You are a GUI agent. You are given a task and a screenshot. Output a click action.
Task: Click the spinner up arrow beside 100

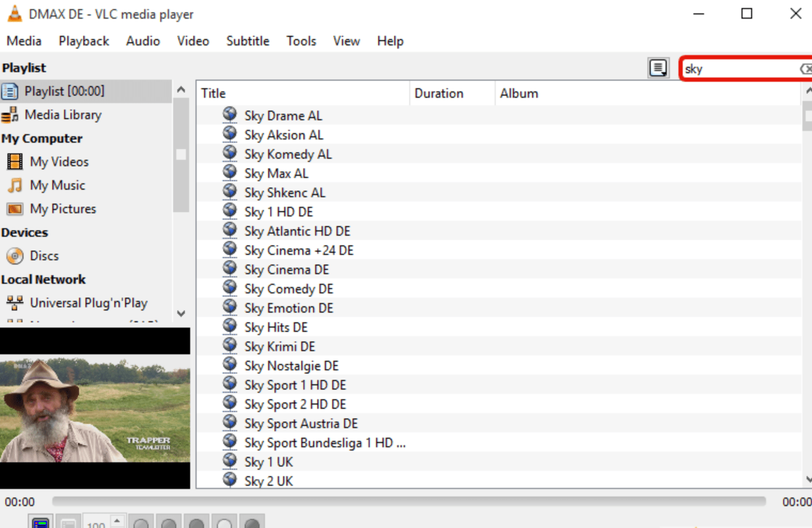[x=117, y=520]
